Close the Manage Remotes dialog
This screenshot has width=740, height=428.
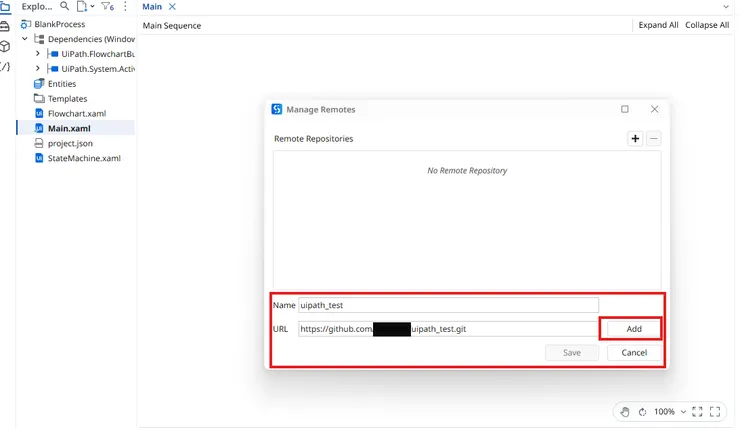tap(655, 109)
